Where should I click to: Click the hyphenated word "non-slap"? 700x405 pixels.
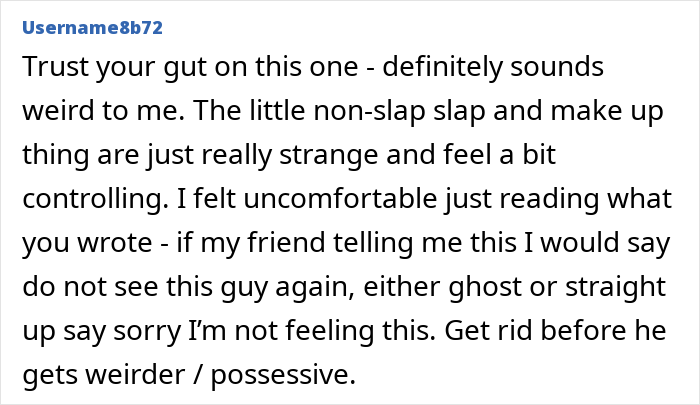tap(369, 113)
